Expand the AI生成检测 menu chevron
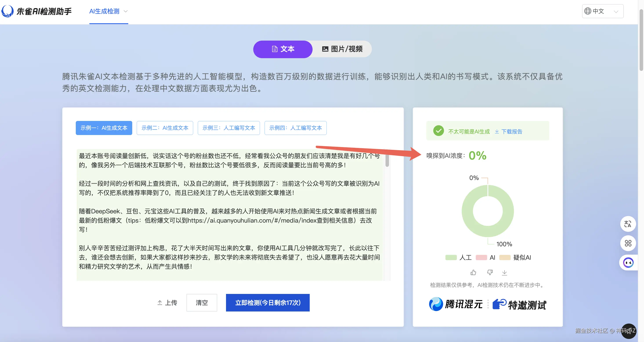The image size is (644, 342). pos(126,11)
